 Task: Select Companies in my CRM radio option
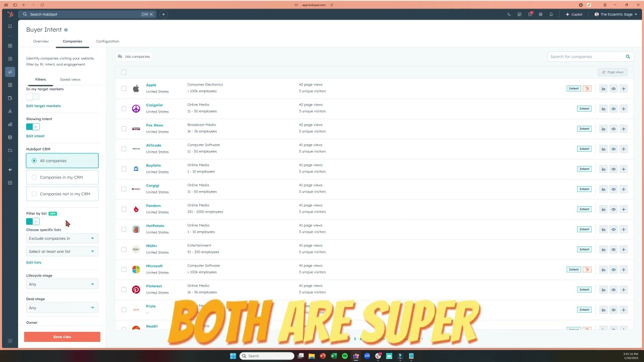62,177
